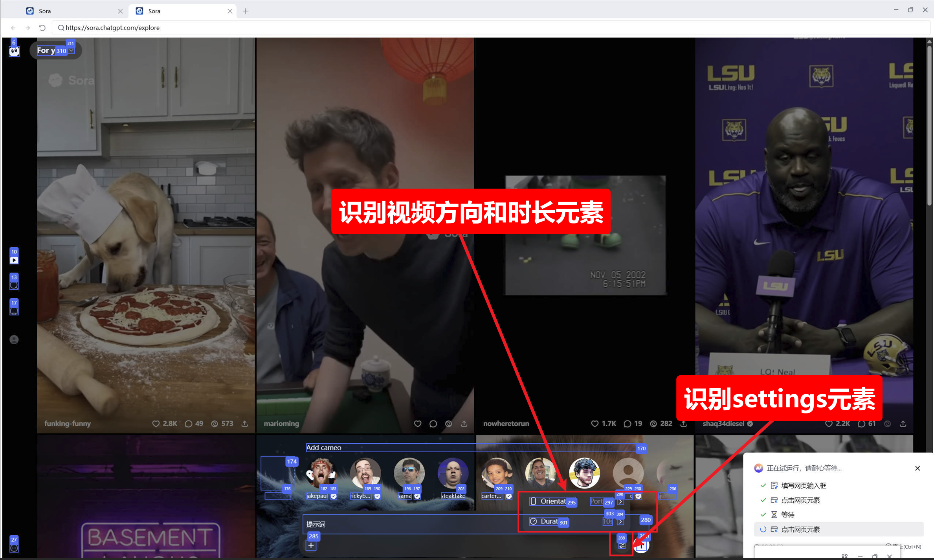Viewport: 934px width, 560px height.
Task: Open a new browser tab
Action: [x=246, y=11]
